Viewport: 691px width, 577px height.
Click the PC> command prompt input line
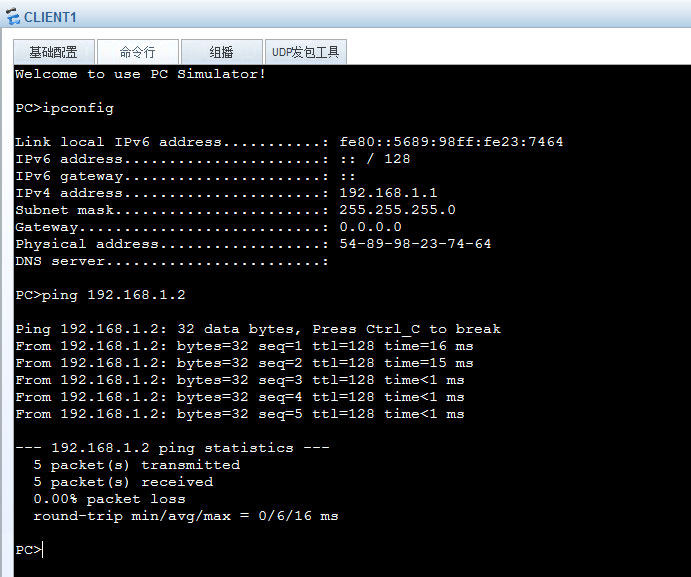click(30, 550)
